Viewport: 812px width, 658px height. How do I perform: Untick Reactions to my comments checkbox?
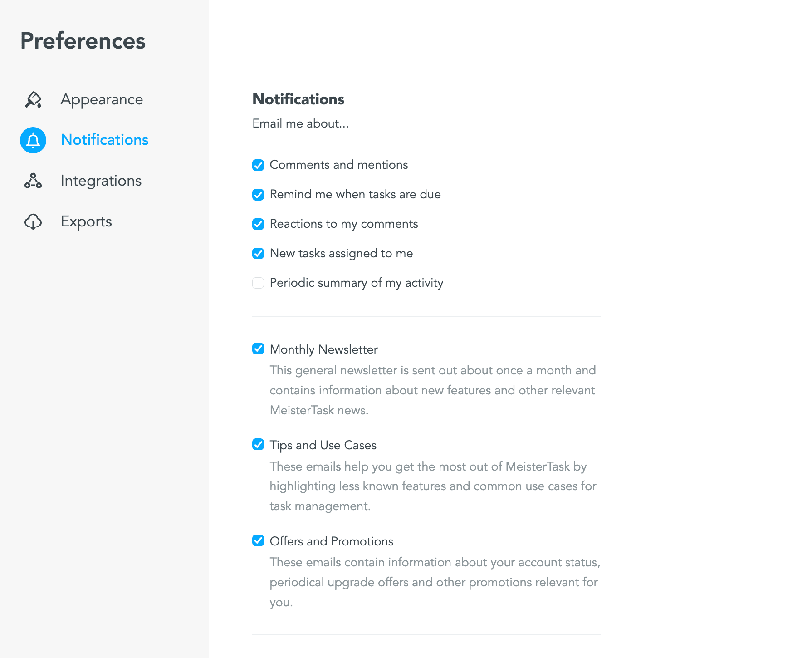(x=258, y=224)
